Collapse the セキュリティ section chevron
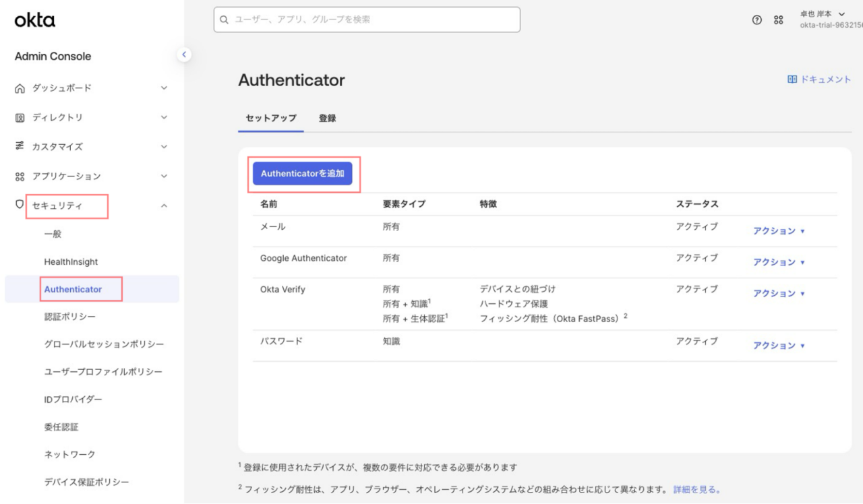The height and width of the screenshot is (504, 863). click(162, 206)
